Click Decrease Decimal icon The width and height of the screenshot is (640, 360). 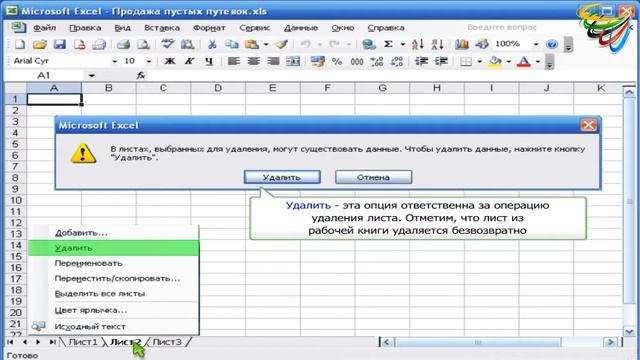(396, 62)
